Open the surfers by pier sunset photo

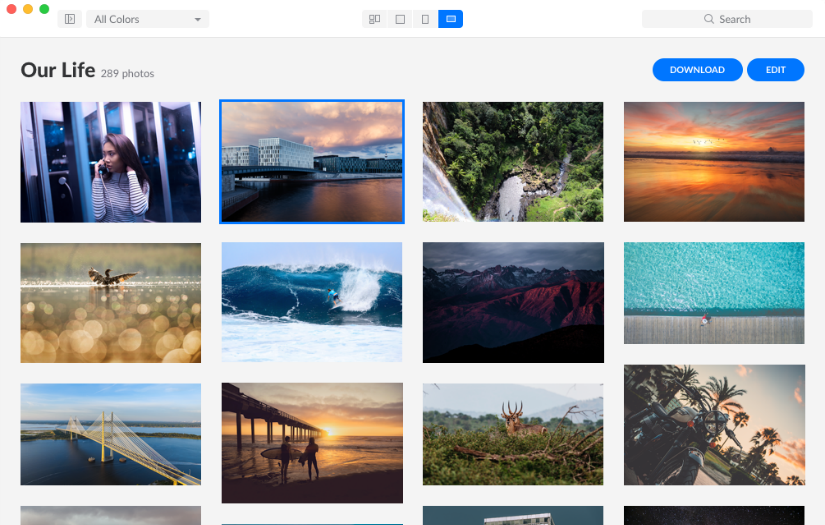coord(312,443)
